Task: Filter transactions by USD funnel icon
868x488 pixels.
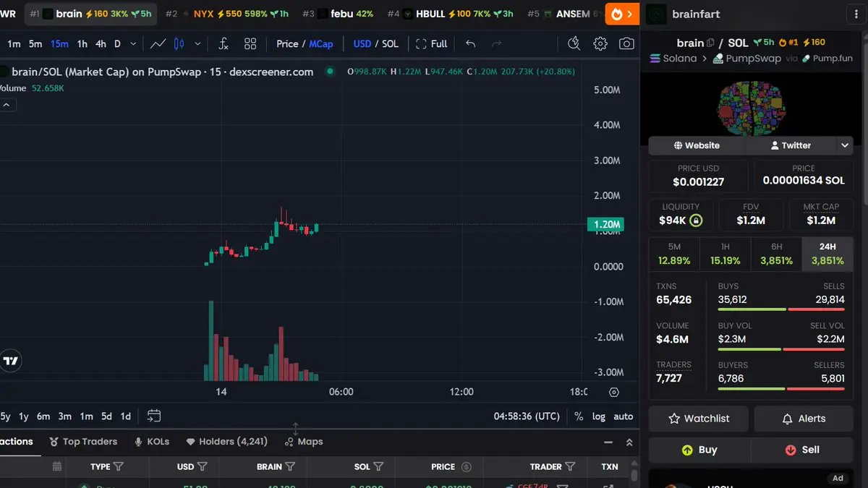Action: point(203,466)
